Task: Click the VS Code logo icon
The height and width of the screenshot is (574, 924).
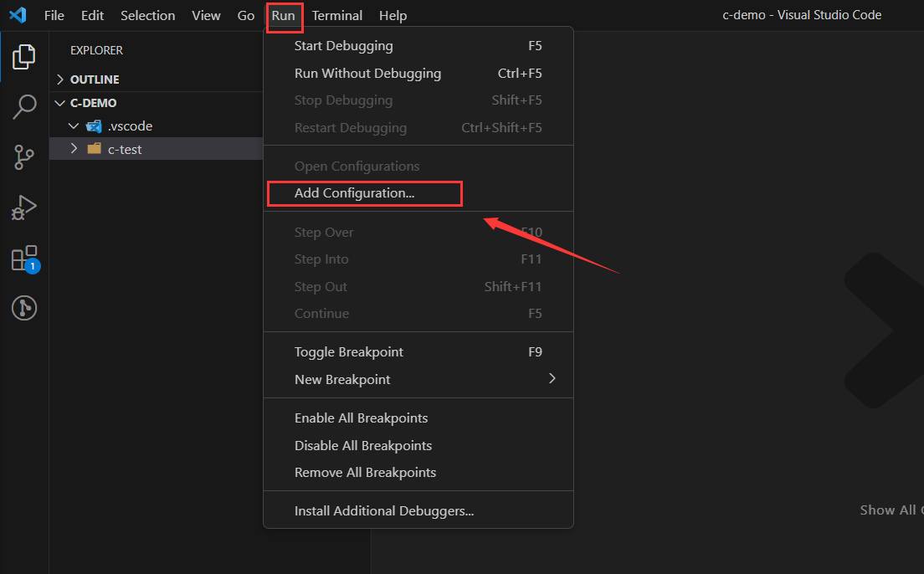Action: point(18,15)
